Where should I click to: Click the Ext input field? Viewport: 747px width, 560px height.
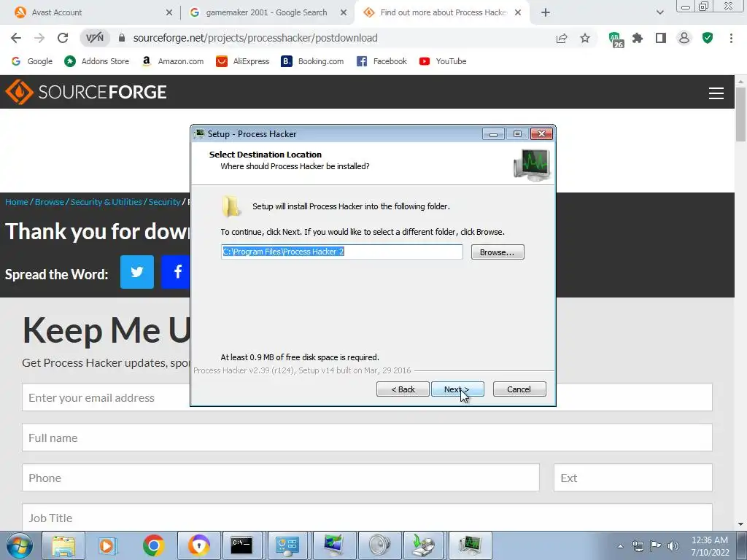pos(632,478)
